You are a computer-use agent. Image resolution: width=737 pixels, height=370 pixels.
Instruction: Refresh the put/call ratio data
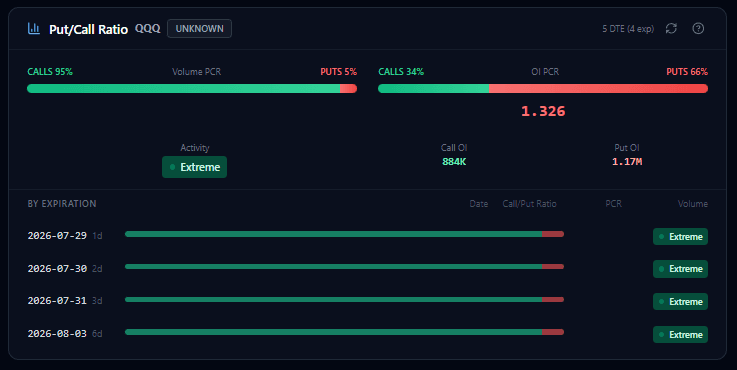[x=671, y=29]
